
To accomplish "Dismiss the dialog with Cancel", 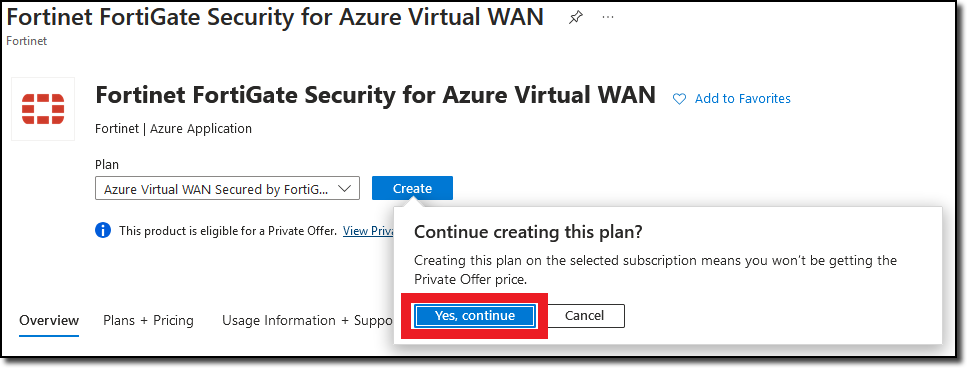I will click(585, 316).
